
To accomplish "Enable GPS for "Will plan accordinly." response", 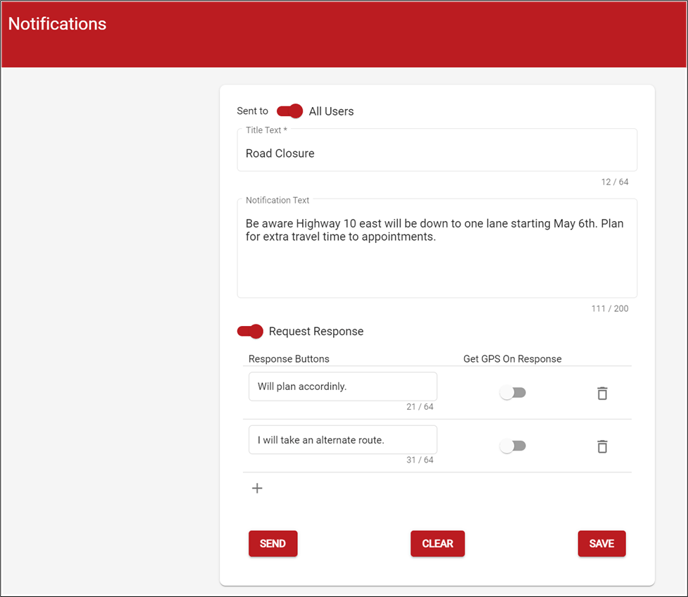I will [513, 393].
